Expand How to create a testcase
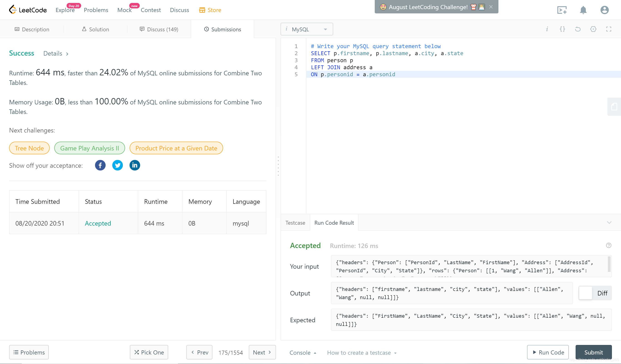 click(362, 353)
